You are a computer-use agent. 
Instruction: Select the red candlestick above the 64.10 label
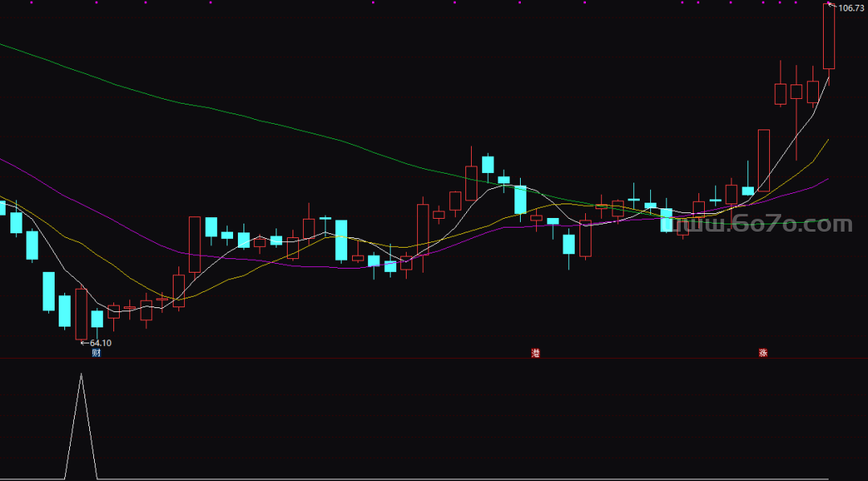pyautogui.click(x=81, y=314)
